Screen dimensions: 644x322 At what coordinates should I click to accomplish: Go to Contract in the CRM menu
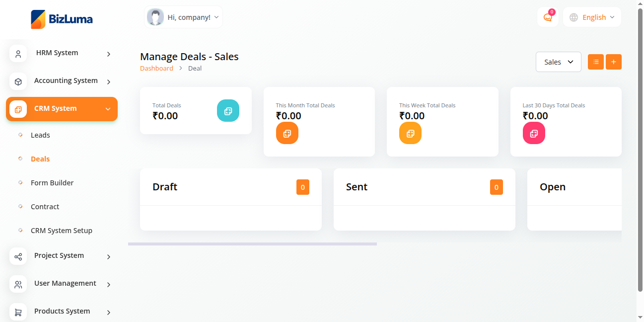[45, 207]
